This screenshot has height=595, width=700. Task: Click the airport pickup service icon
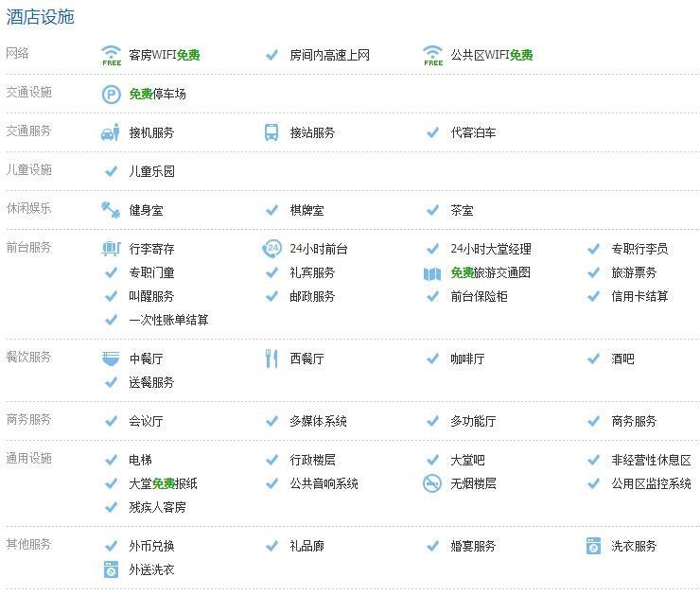point(111,133)
